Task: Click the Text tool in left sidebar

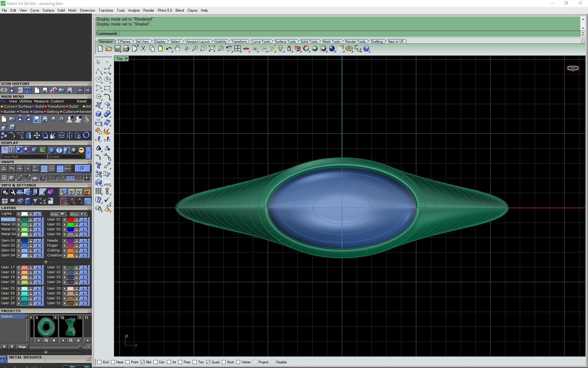Action: click(x=98, y=166)
